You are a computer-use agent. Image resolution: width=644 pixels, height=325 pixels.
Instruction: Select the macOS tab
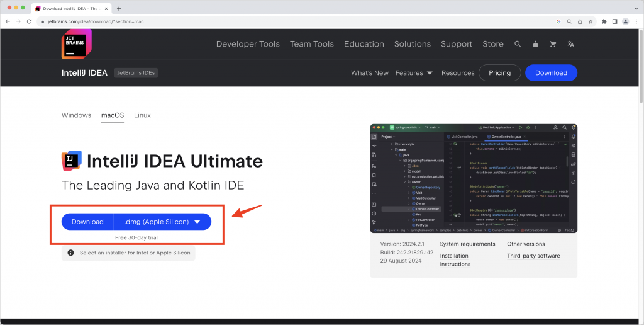click(113, 115)
